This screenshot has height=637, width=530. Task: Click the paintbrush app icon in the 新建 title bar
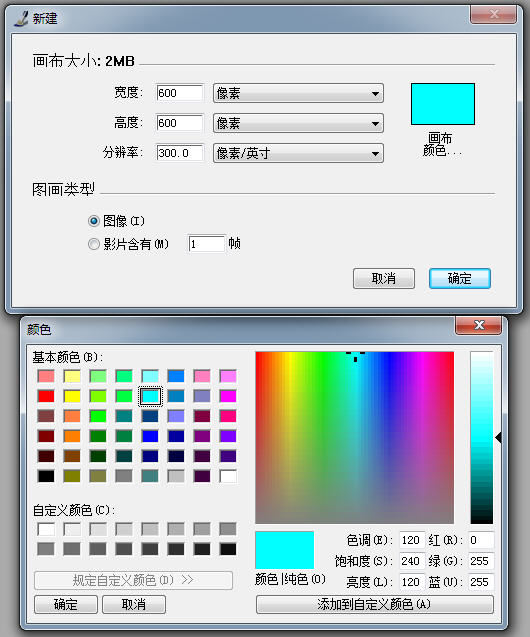21,18
